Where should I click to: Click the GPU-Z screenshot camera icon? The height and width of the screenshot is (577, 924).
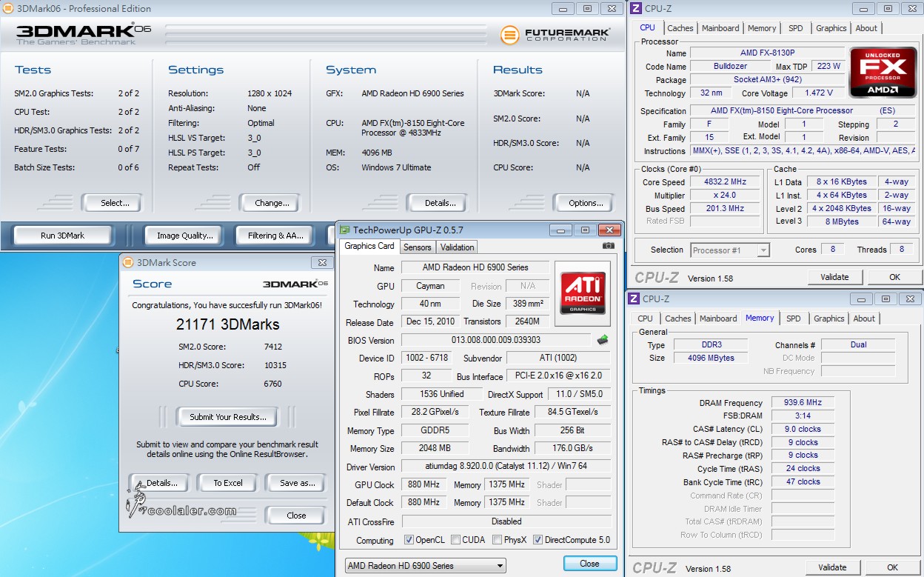(x=608, y=246)
